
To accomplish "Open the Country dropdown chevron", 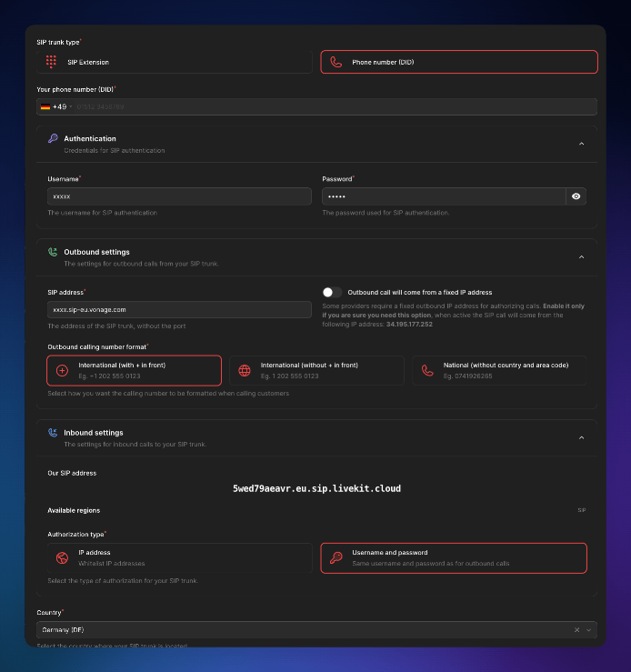I will point(588,630).
